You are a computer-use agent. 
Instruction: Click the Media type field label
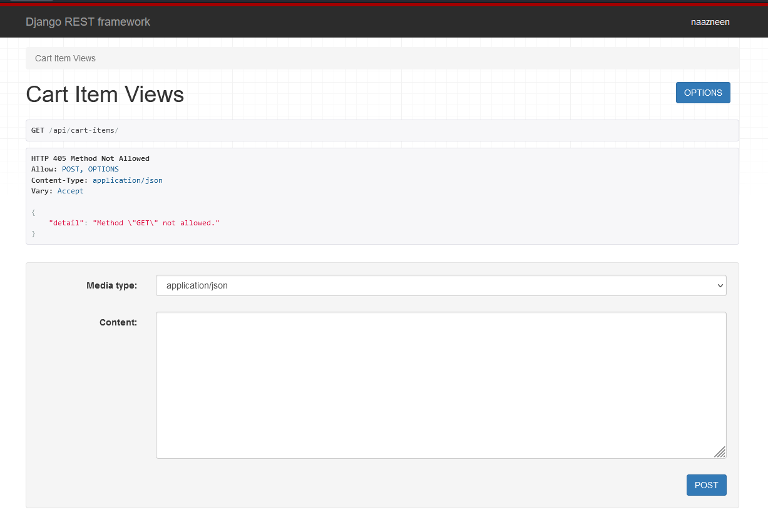[112, 285]
